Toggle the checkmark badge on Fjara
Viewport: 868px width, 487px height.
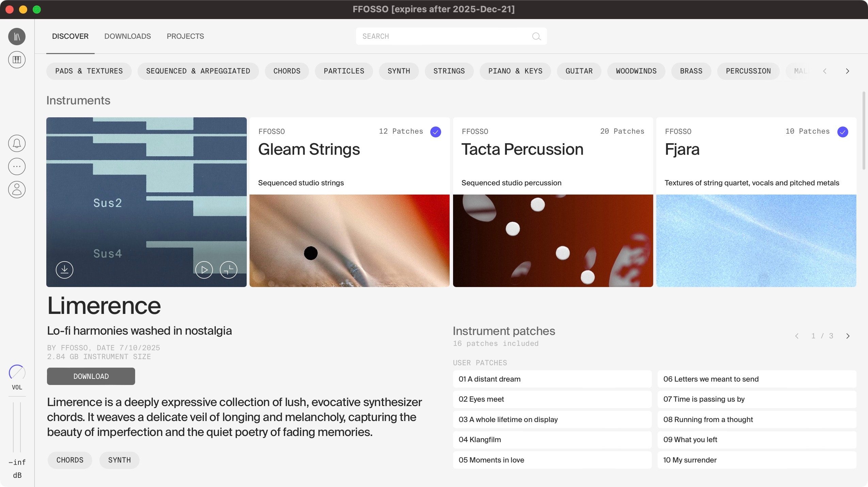tap(842, 132)
